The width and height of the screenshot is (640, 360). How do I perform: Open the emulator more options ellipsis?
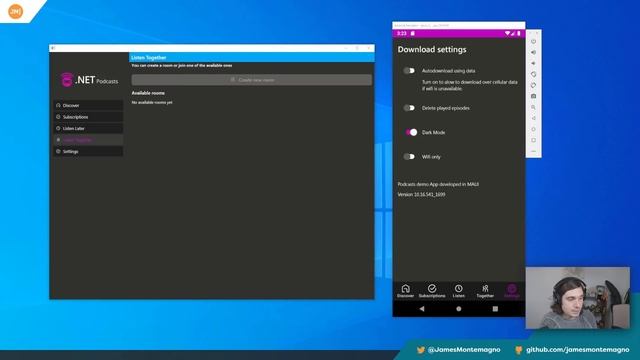pyautogui.click(x=533, y=151)
